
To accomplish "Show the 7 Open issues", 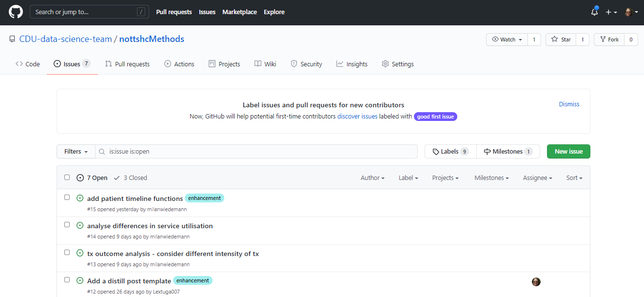I will (92, 178).
